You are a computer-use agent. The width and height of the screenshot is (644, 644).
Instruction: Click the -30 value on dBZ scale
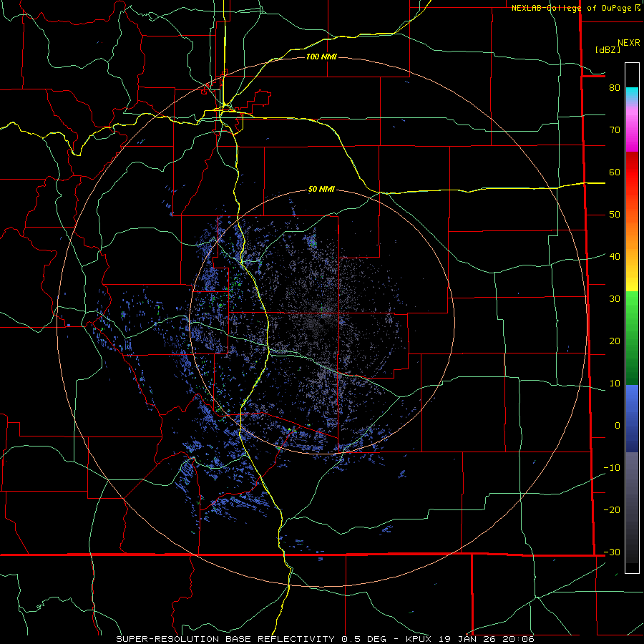(x=612, y=552)
